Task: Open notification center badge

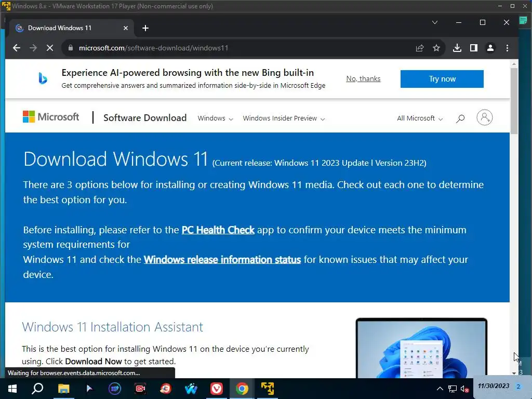Action: (x=518, y=387)
